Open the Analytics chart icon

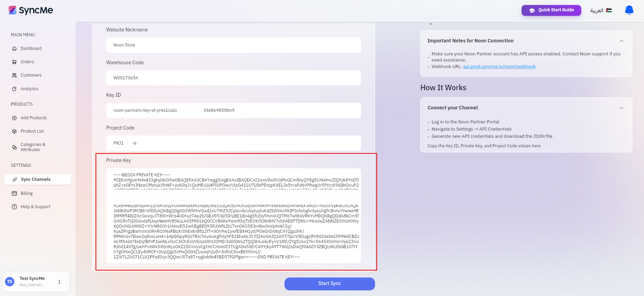click(x=14, y=89)
